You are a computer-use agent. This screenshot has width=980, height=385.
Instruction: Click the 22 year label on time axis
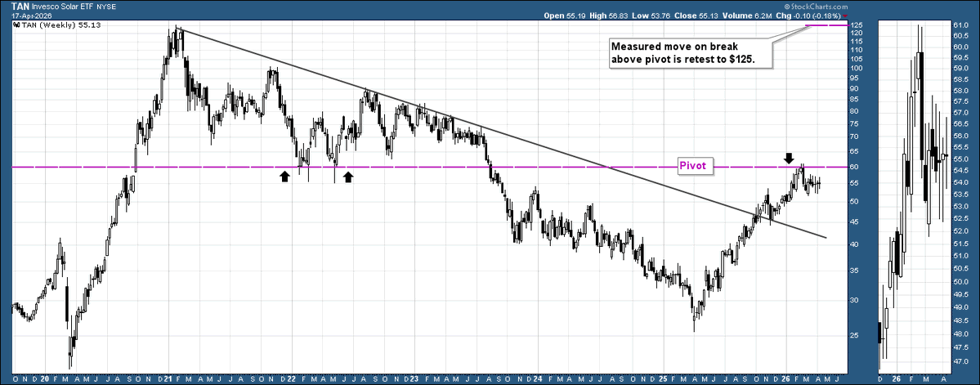pyautogui.click(x=291, y=378)
